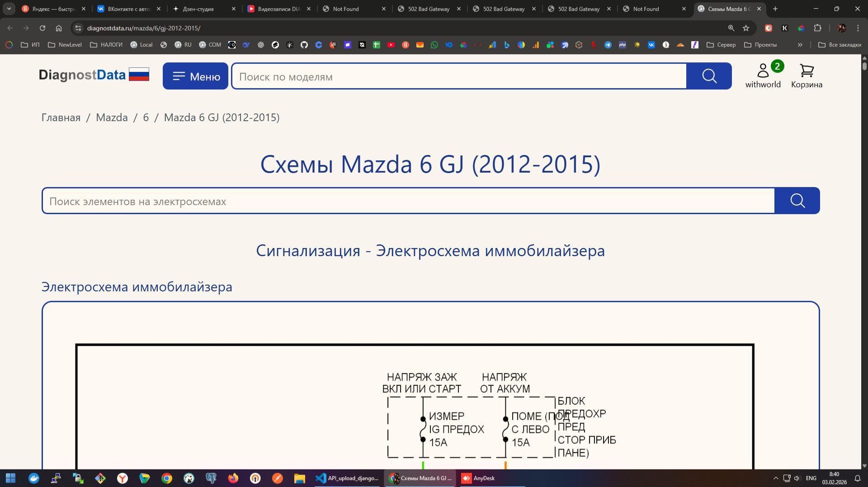Bookmark this page with the star icon
Screen dimensions: 868x487
(746, 28)
